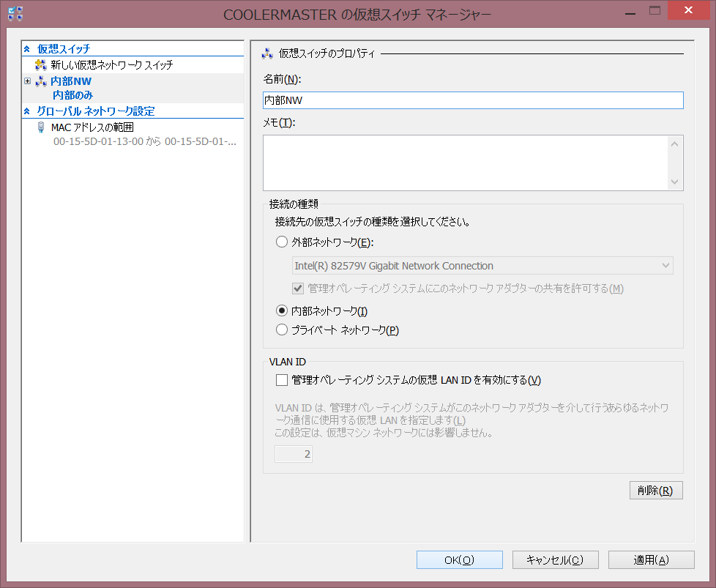Click the VLAN ID number field
The height and width of the screenshot is (588, 716).
pyautogui.click(x=294, y=454)
